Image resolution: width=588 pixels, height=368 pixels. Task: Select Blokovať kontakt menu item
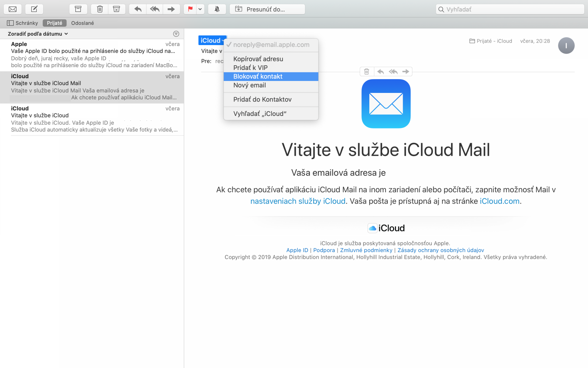pos(271,76)
